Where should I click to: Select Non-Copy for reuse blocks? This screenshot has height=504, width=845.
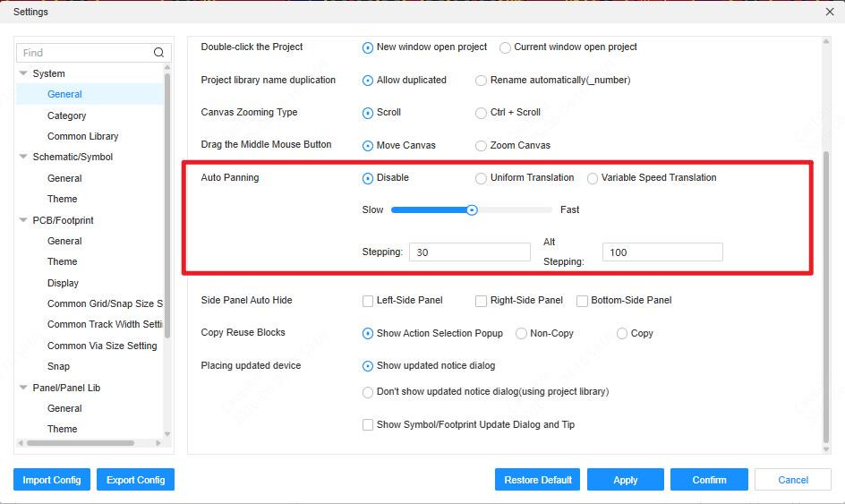click(521, 334)
